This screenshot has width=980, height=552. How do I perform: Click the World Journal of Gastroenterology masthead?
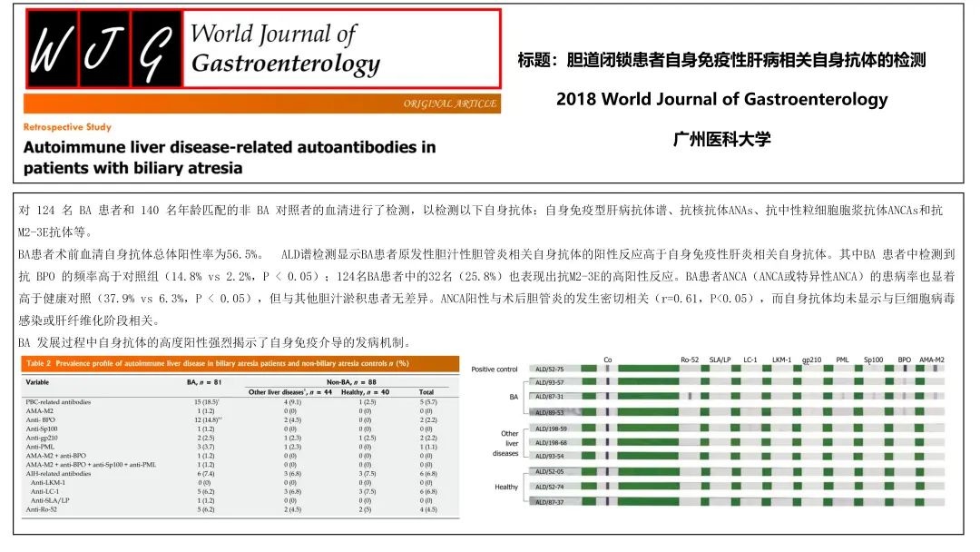point(285,50)
